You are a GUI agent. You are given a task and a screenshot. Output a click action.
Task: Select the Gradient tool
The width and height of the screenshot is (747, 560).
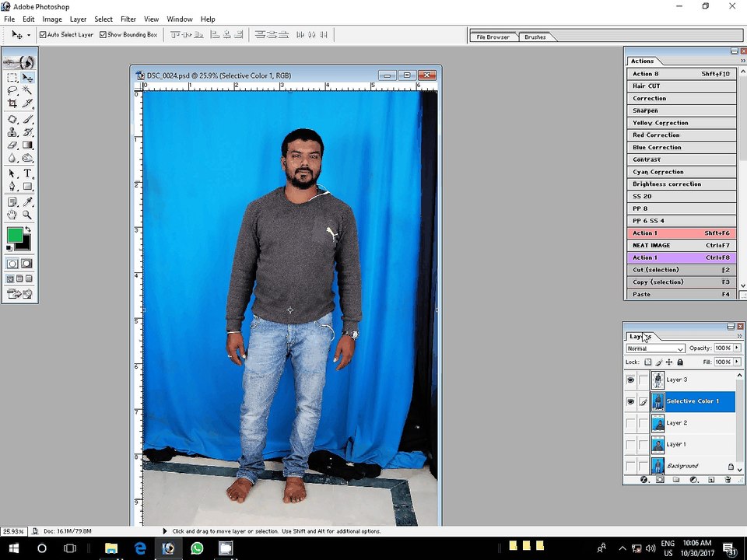[x=27, y=145]
